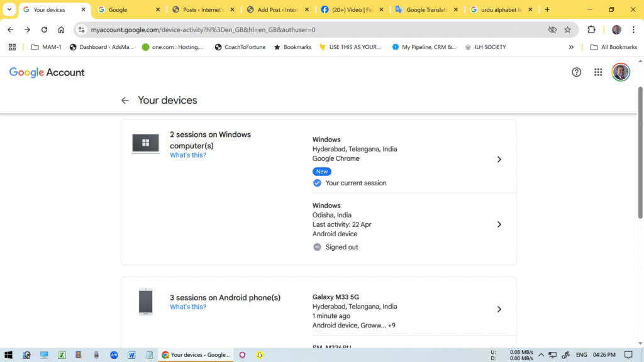
Task: Expand the Odisha Windows session details
Action: (x=499, y=224)
